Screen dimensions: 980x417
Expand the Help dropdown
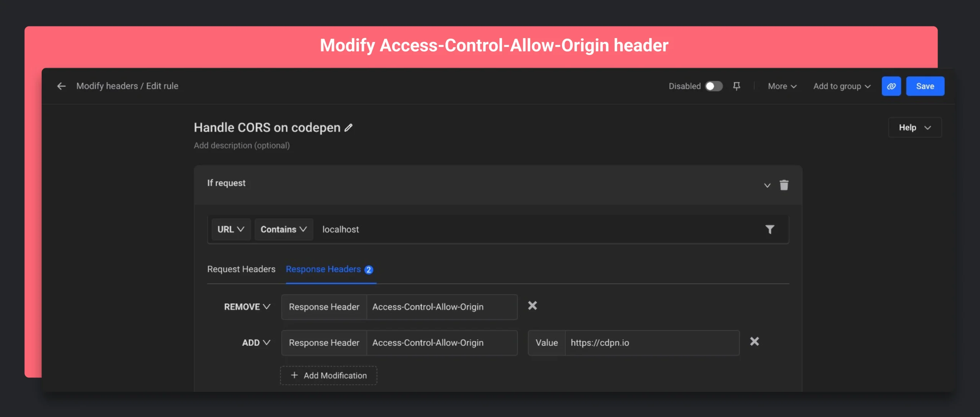(x=915, y=127)
